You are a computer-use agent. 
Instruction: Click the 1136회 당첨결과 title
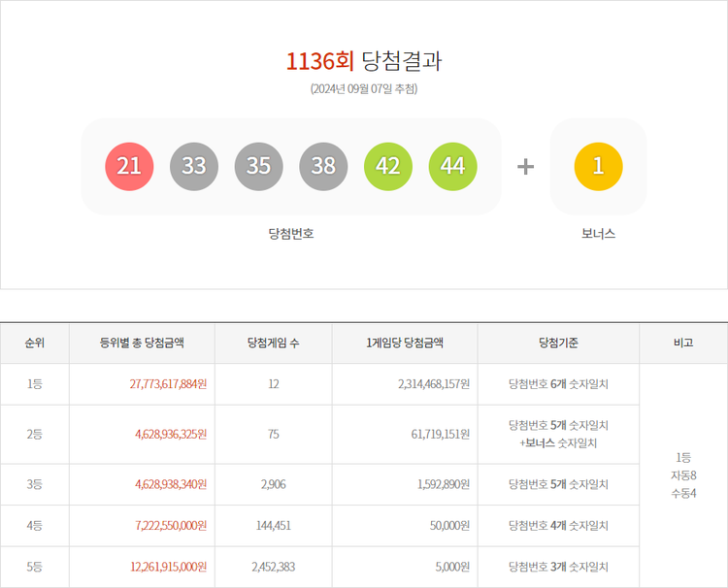pyautogui.click(x=364, y=61)
